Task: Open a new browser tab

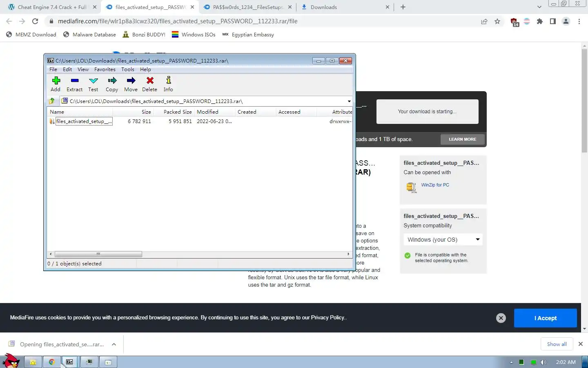Action: coord(403,7)
